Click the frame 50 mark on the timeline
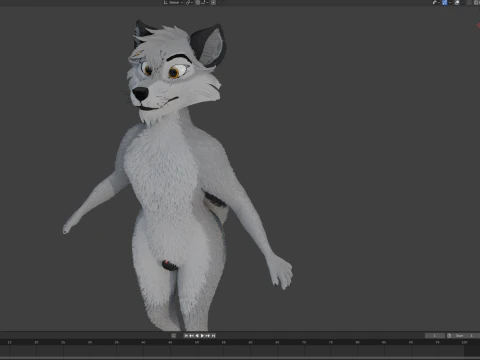 pyautogui.click(x=197, y=342)
